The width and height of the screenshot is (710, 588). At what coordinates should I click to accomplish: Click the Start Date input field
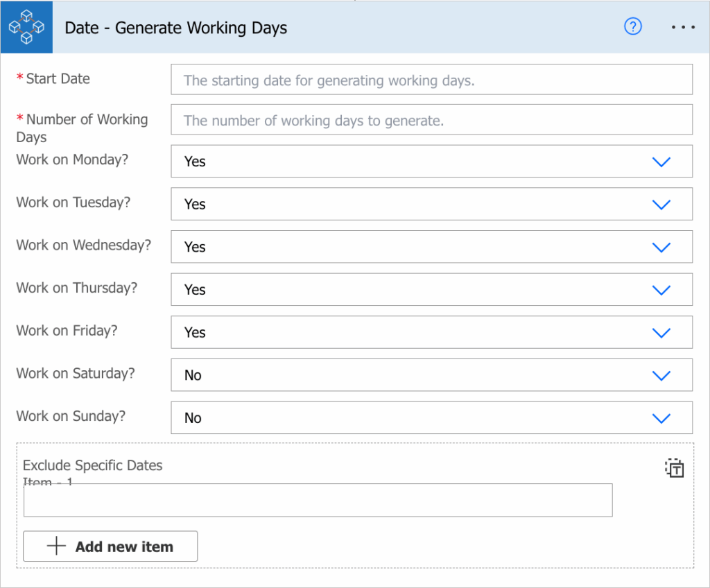point(431,80)
